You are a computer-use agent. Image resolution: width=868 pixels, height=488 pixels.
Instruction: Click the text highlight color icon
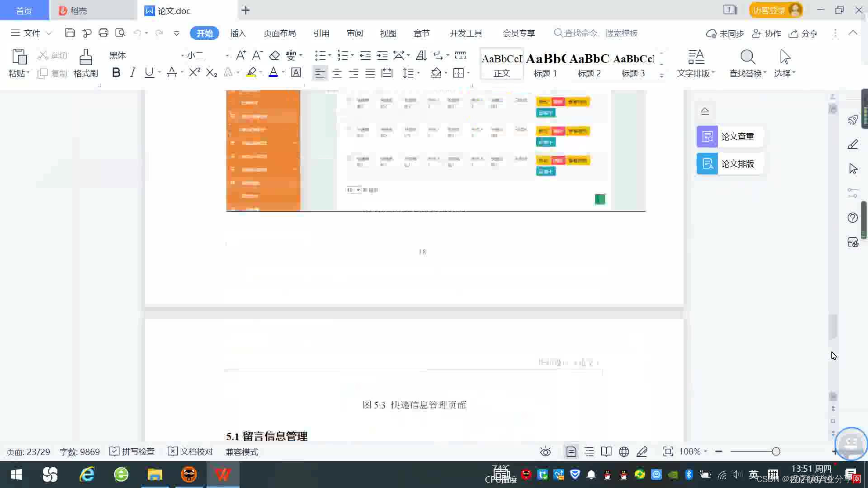pos(251,73)
